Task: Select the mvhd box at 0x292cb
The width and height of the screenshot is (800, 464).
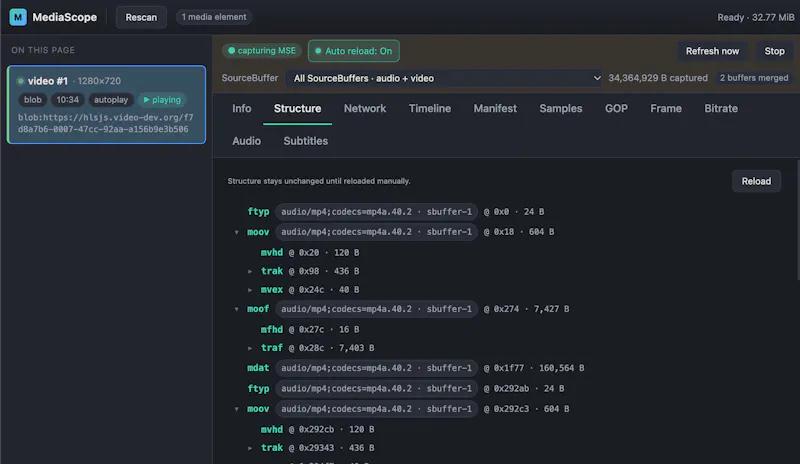Action: click(x=271, y=429)
